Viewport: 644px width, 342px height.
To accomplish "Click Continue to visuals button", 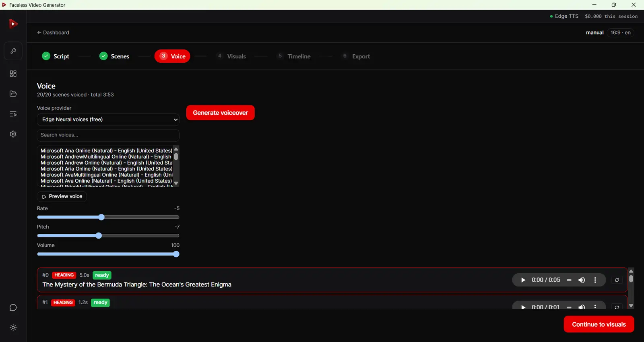I will (599, 324).
